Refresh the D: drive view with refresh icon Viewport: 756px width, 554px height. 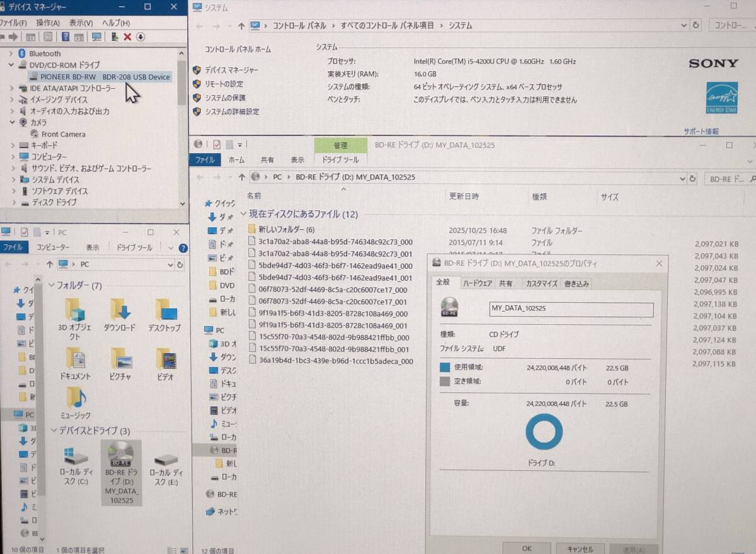pos(691,178)
